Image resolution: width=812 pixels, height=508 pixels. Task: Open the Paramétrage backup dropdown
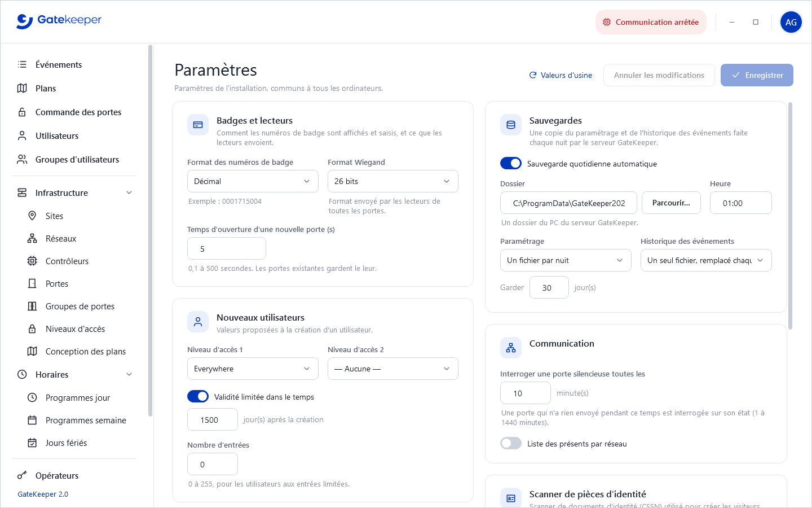[566, 260]
